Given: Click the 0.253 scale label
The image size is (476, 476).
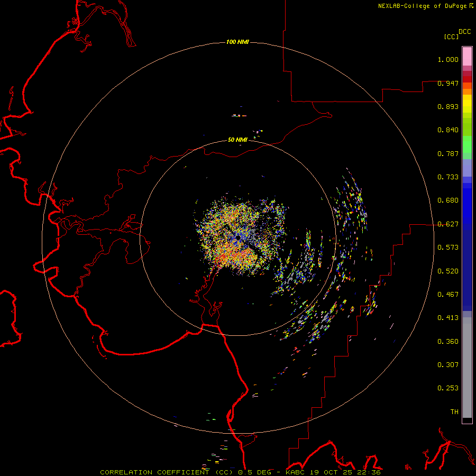Looking at the screenshot, I should point(448,388).
